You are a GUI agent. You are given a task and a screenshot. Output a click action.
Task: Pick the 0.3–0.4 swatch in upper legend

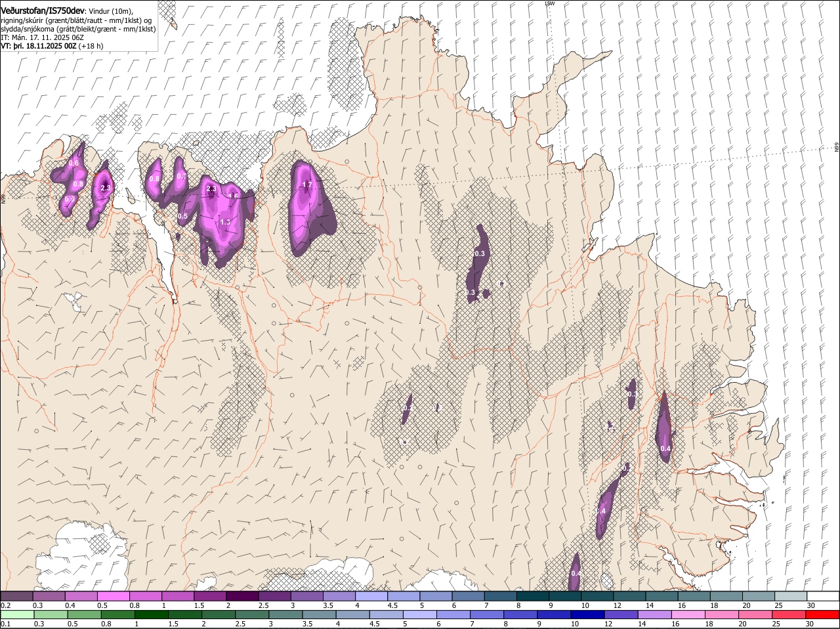click(49, 596)
